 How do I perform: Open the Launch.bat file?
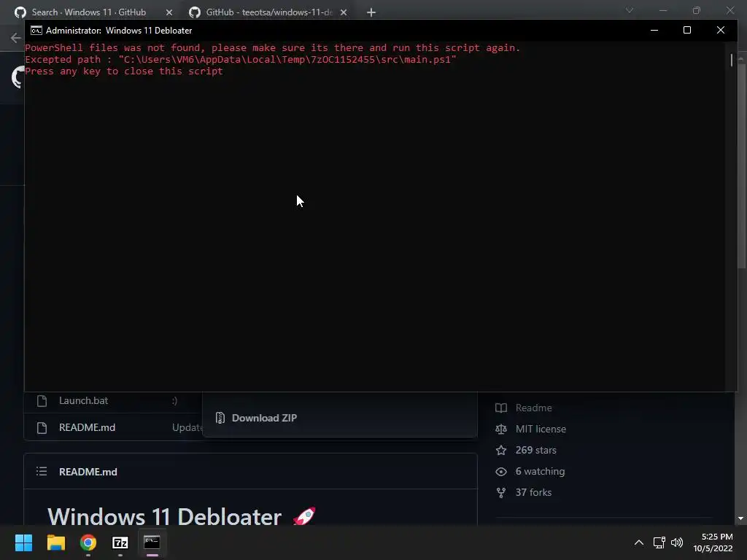coord(83,401)
